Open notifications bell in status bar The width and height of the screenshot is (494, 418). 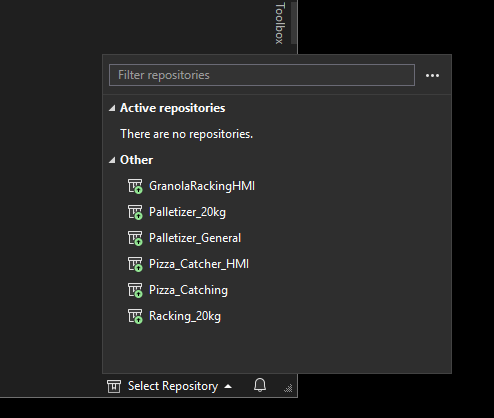pos(260,385)
